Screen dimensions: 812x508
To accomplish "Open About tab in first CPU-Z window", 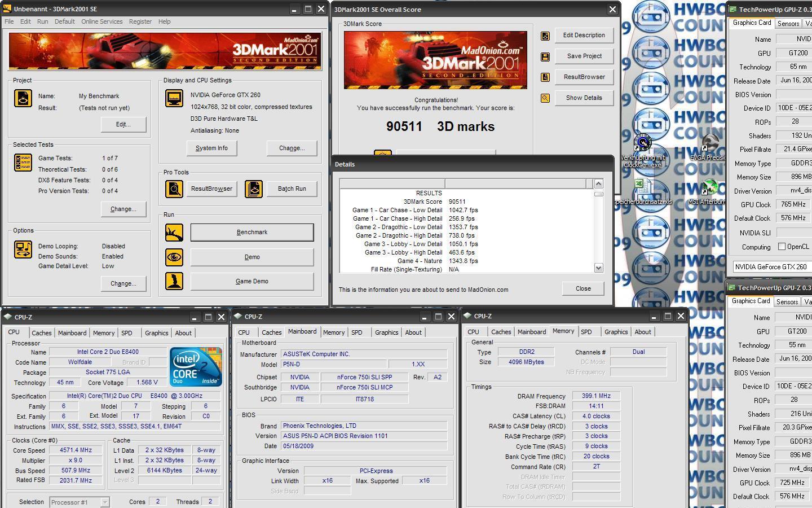I will pyautogui.click(x=183, y=333).
